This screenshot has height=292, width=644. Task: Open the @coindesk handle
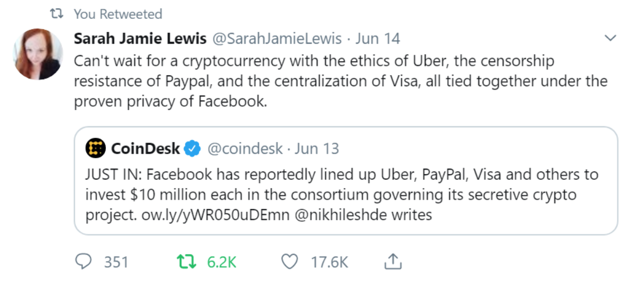click(244, 148)
